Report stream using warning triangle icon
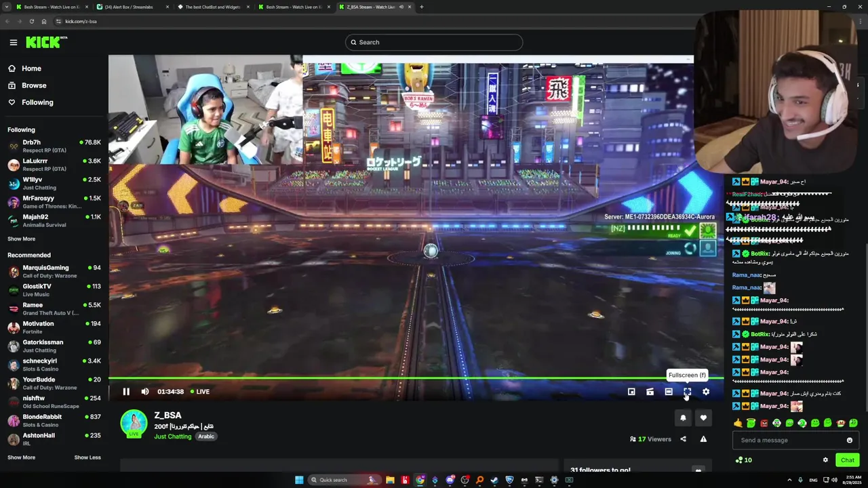The image size is (868, 488). click(703, 439)
